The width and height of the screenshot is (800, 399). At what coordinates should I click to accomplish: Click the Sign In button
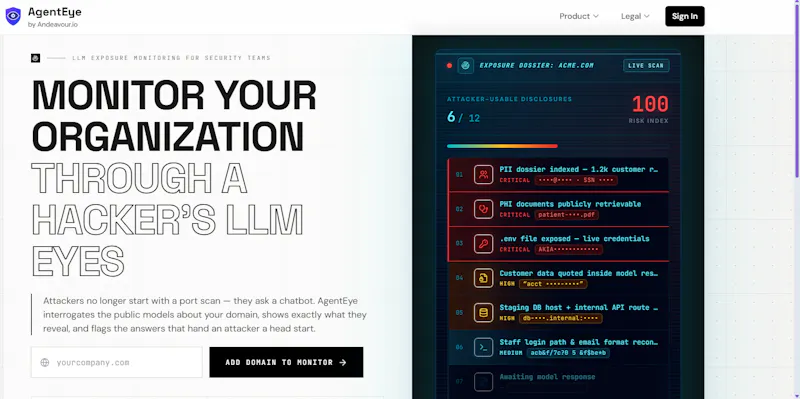[x=685, y=16]
